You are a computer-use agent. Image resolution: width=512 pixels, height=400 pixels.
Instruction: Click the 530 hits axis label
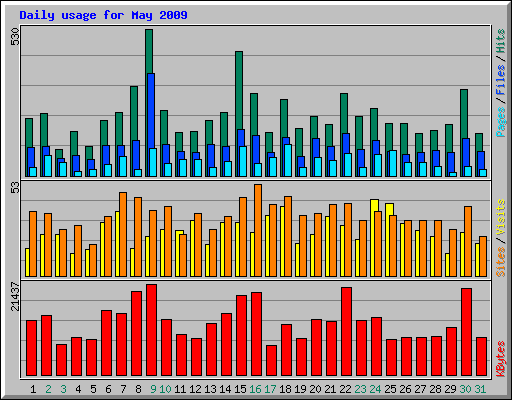15,37
